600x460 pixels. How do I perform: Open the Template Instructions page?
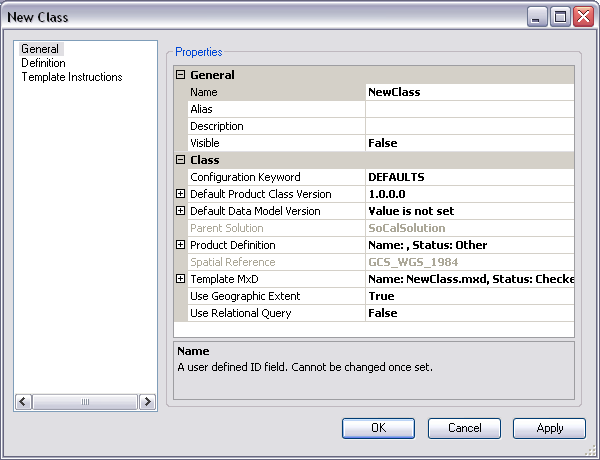coord(72,77)
